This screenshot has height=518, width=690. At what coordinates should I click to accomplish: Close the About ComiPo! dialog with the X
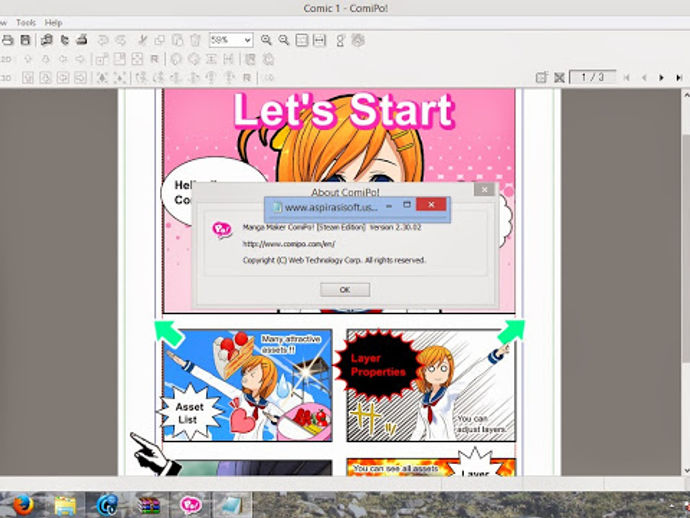click(x=484, y=190)
